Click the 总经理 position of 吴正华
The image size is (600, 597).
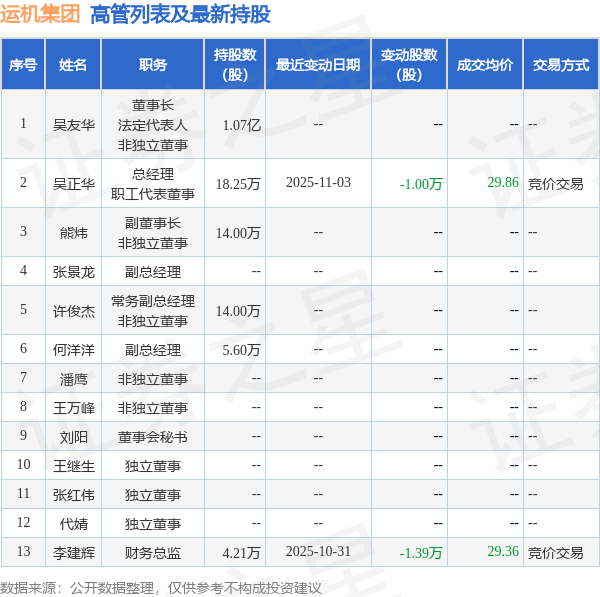(153, 174)
